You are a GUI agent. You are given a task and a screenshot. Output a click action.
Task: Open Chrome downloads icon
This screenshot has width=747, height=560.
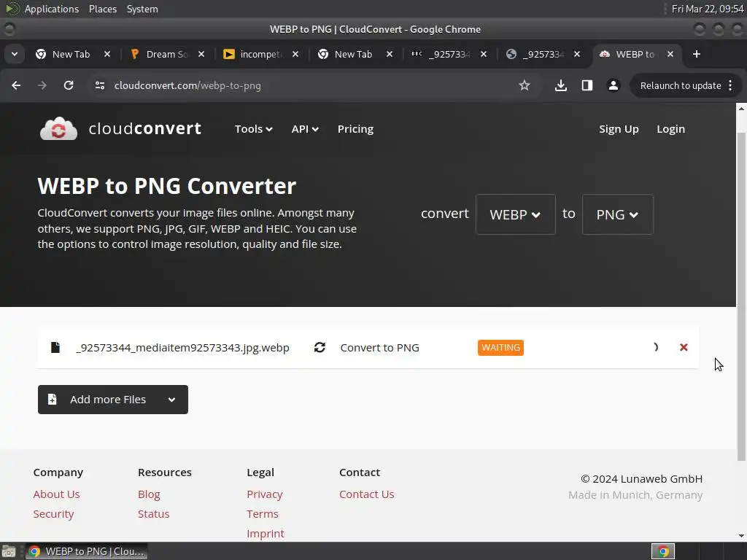561,85
